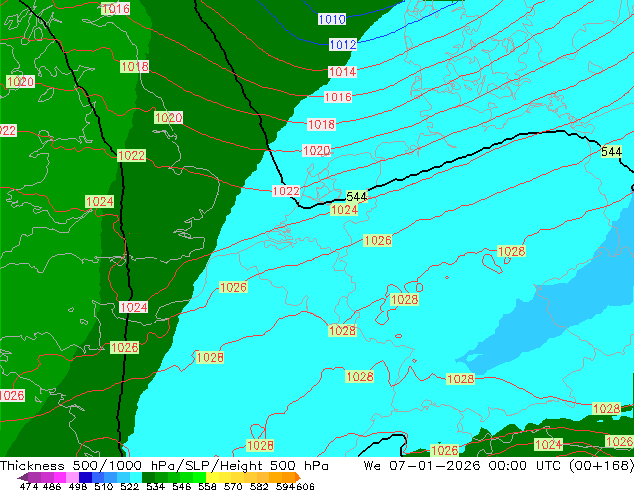
Task: Click the 474 value in the legend
Action: tap(29, 486)
